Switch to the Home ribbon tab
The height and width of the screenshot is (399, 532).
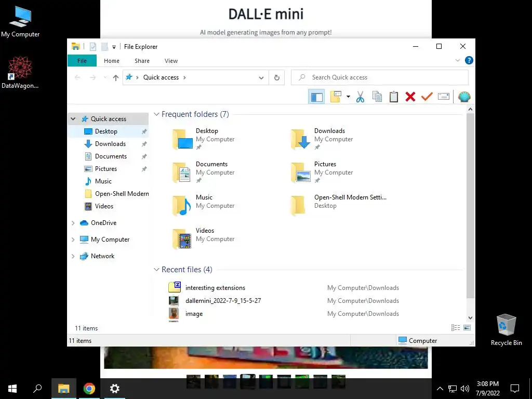tap(112, 61)
